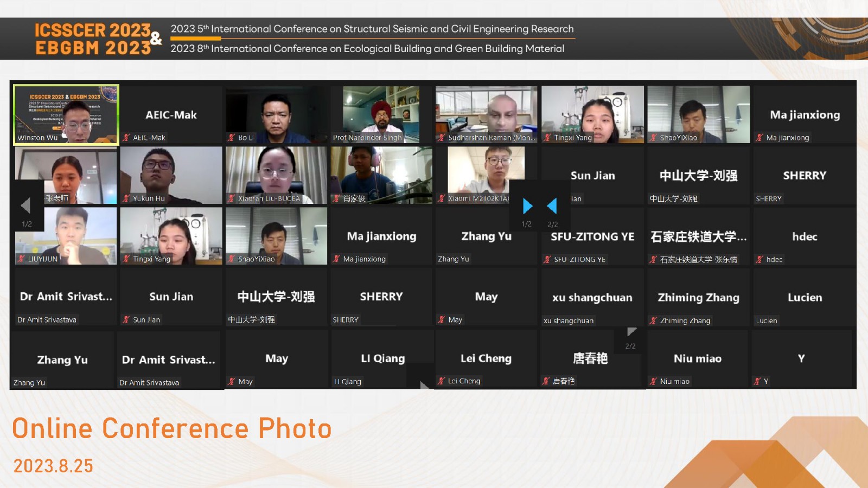Click the muted mic icon beside Bo Li

click(x=232, y=138)
